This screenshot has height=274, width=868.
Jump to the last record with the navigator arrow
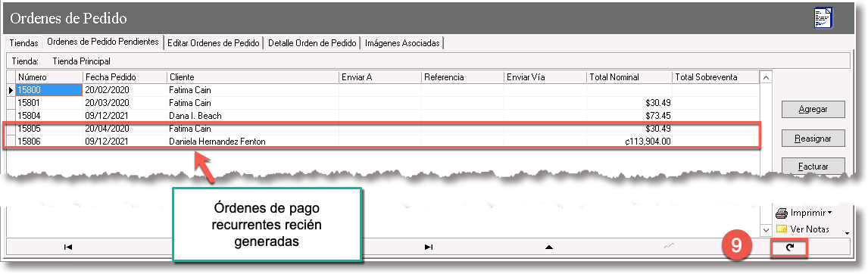coord(429,247)
